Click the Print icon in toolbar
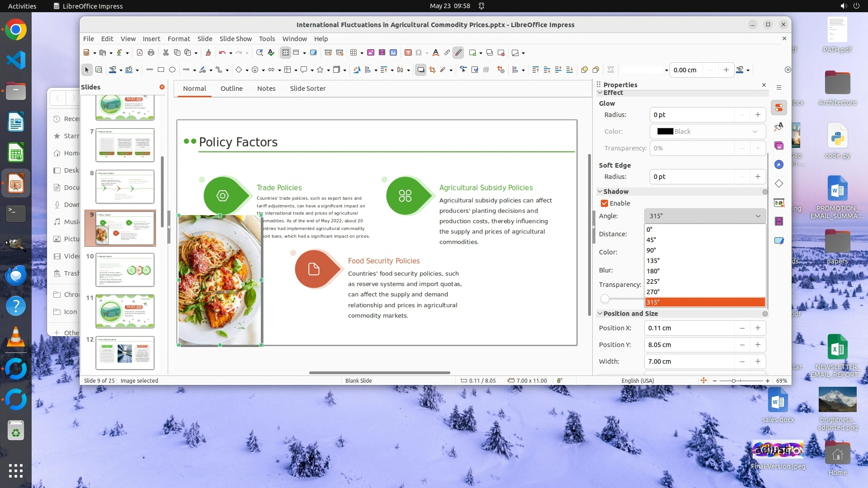 click(x=151, y=53)
